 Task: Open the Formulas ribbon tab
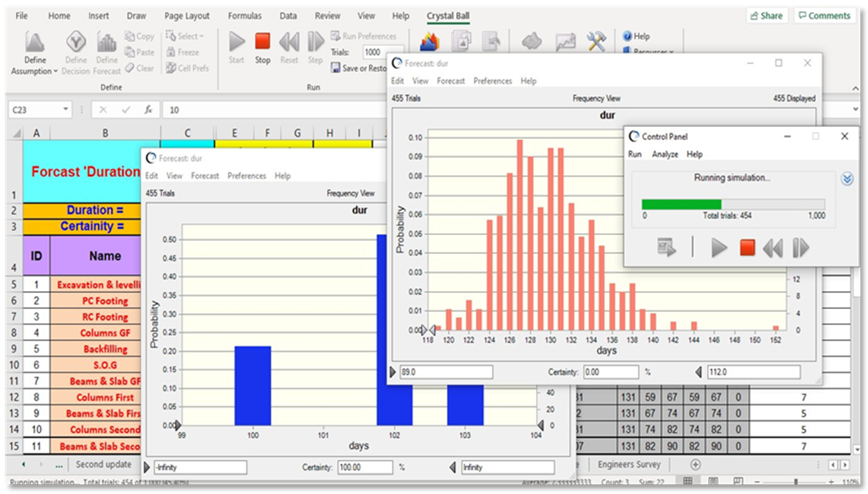pos(244,16)
